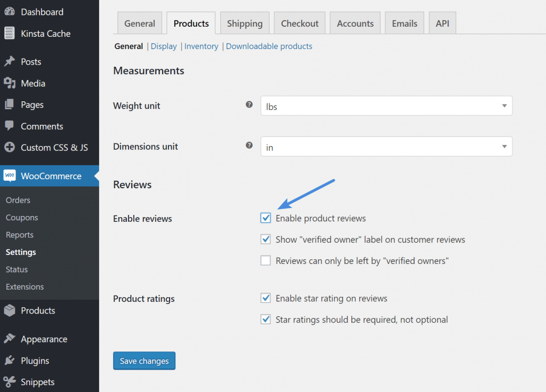The width and height of the screenshot is (546, 392).
Task: Open the Dimensions unit dropdown
Action: click(x=503, y=146)
